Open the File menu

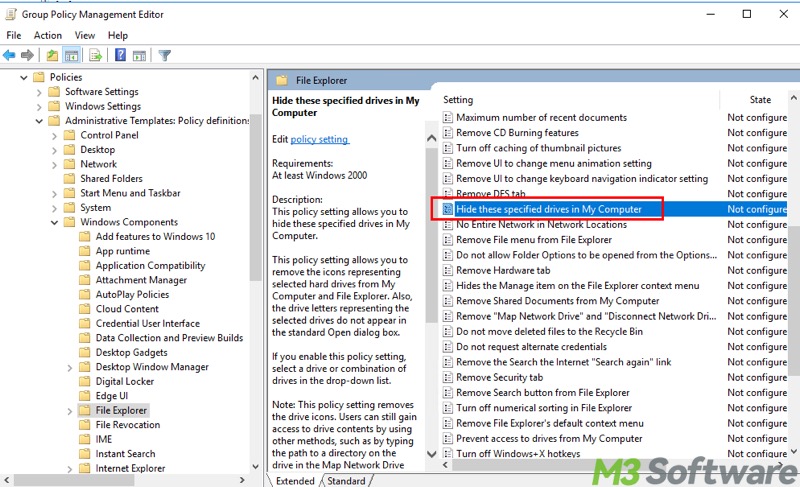click(x=14, y=35)
